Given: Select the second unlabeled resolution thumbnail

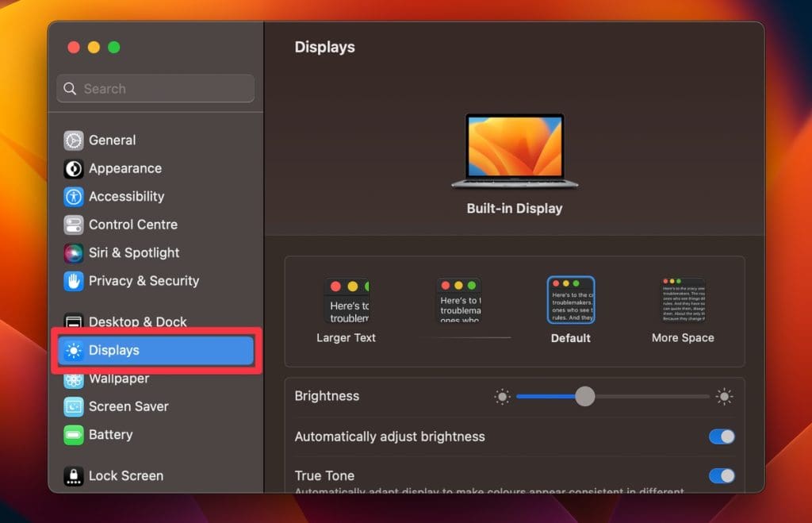Looking at the screenshot, I should coord(459,300).
